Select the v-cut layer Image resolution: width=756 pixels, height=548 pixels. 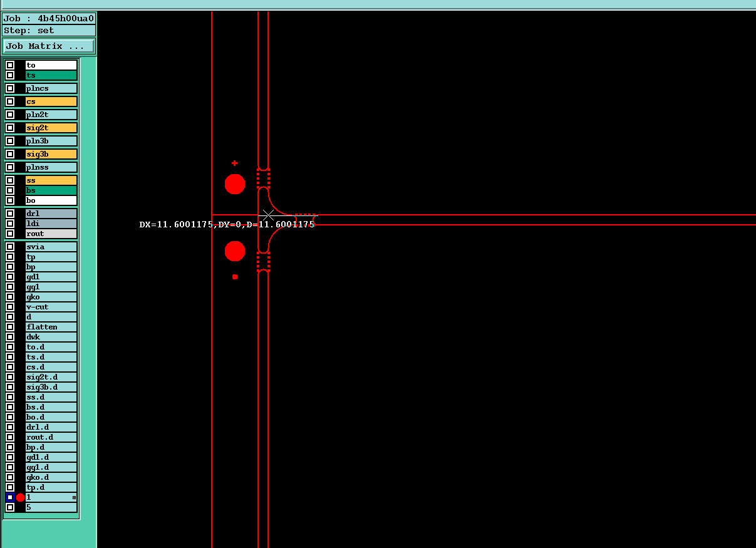pos(51,307)
